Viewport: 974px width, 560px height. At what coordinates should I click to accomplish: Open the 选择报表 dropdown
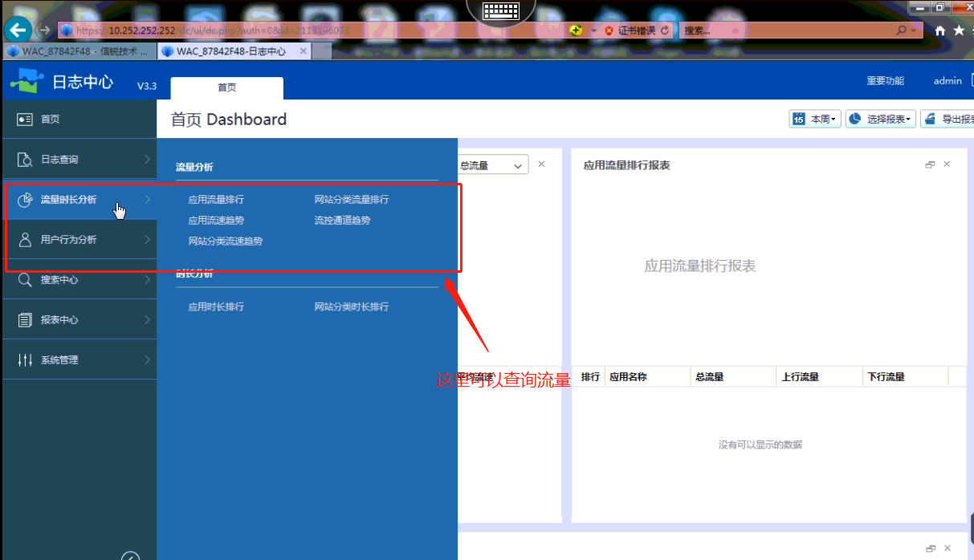click(x=881, y=119)
